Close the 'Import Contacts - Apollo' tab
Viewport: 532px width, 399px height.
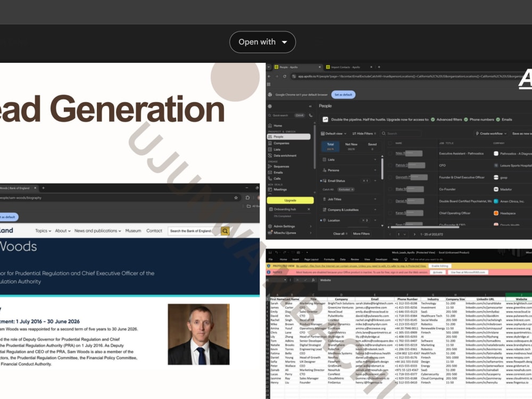coord(371,67)
